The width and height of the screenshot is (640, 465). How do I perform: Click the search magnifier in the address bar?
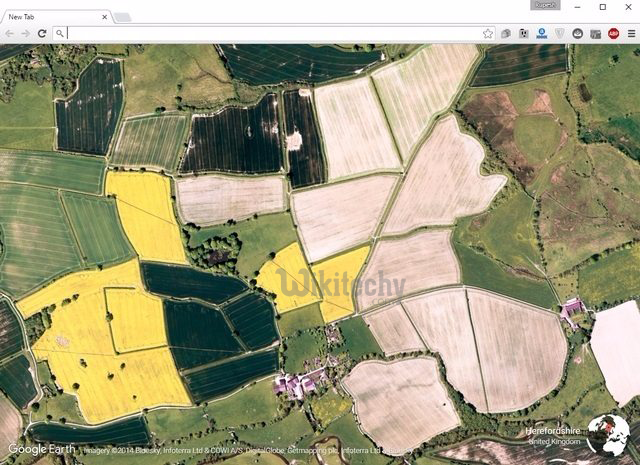pos(61,33)
